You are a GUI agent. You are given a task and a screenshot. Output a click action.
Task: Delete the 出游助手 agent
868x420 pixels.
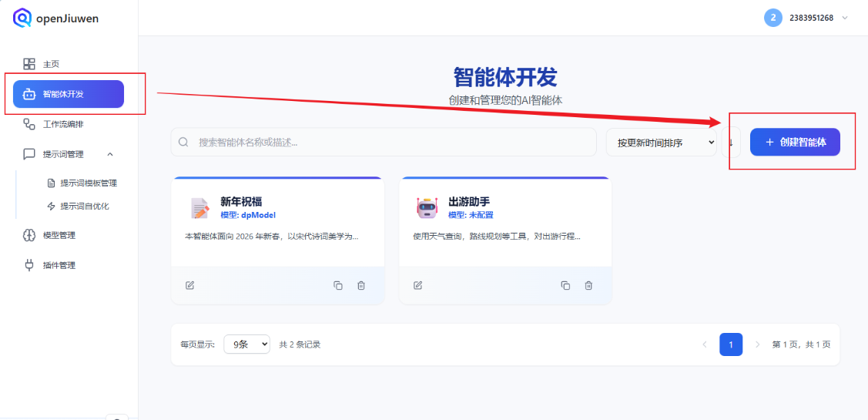click(x=588, y=285)
